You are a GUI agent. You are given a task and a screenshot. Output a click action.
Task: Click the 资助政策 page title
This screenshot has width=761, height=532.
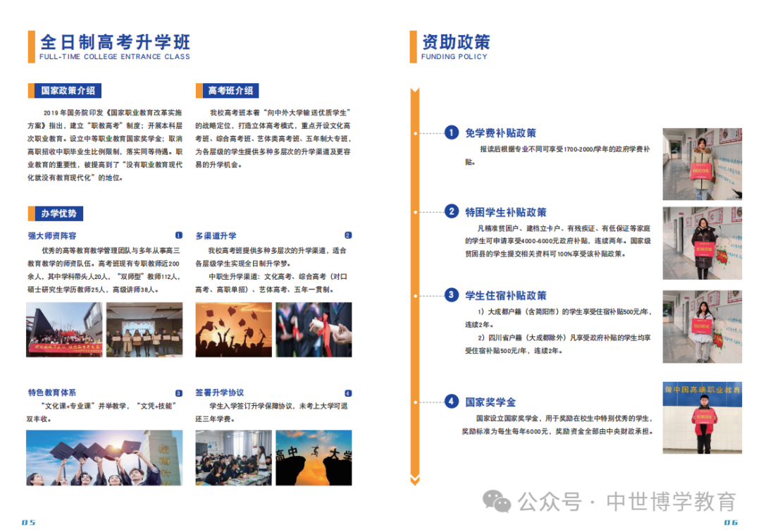pos(455,41)
